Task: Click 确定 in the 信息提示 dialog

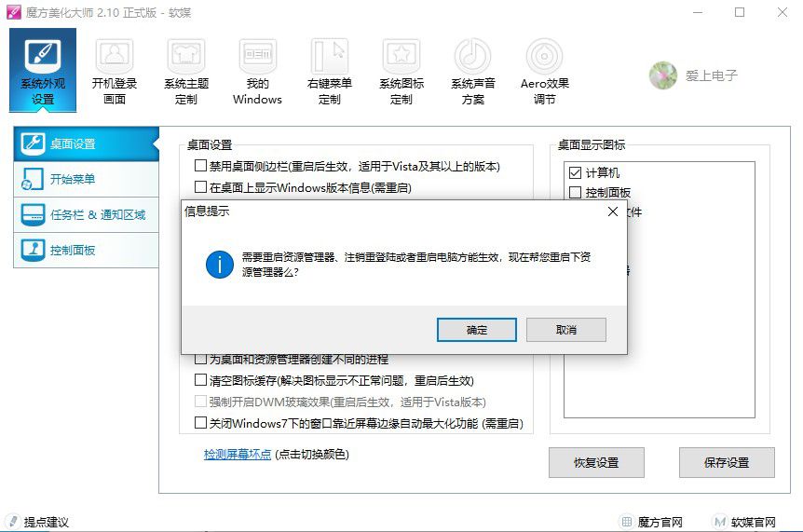Action: (477, 330)
